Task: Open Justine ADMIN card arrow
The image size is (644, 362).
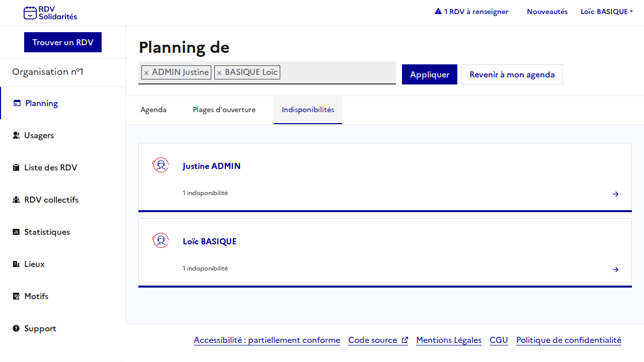Action: click(615, 194)
